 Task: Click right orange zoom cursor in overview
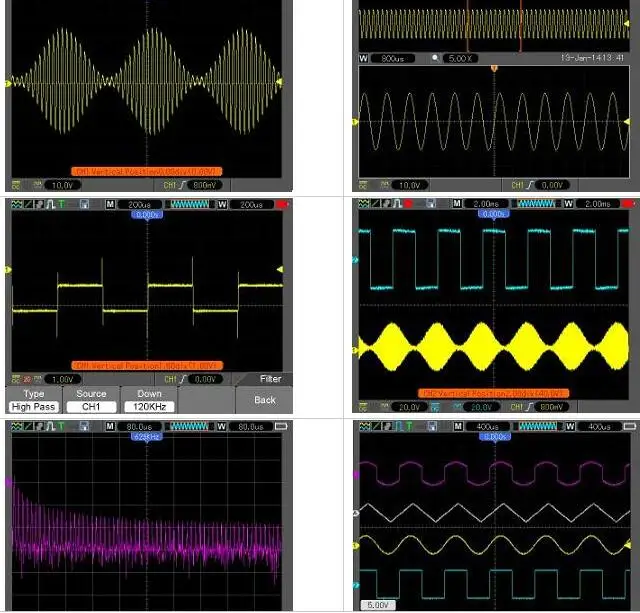click(x=520, y=26)
